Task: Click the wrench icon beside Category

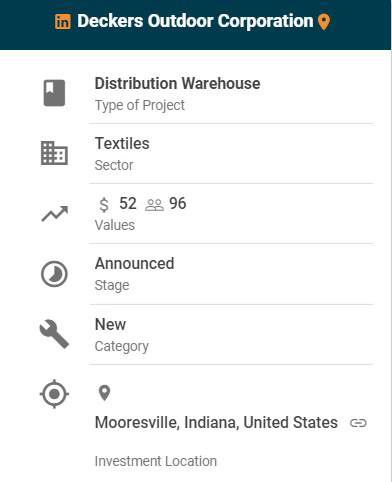Action: point(54,334)
